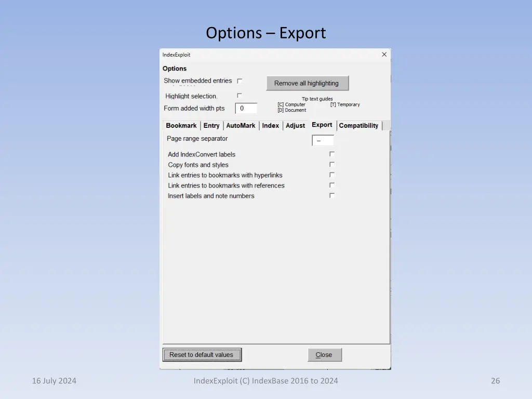The height and width of the screenshot is (399, 532).
Task: Click the Form added width pts field
Action: [246, 108]
